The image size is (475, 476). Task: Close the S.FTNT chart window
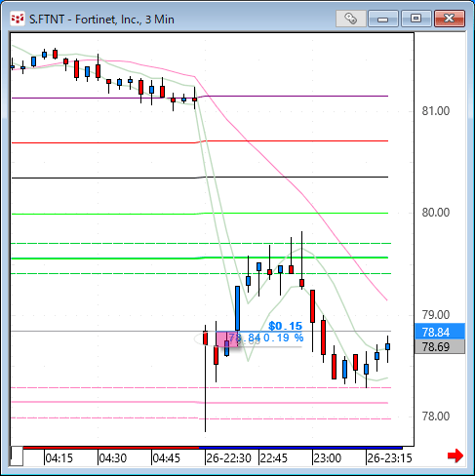click(x=450, y=19)
